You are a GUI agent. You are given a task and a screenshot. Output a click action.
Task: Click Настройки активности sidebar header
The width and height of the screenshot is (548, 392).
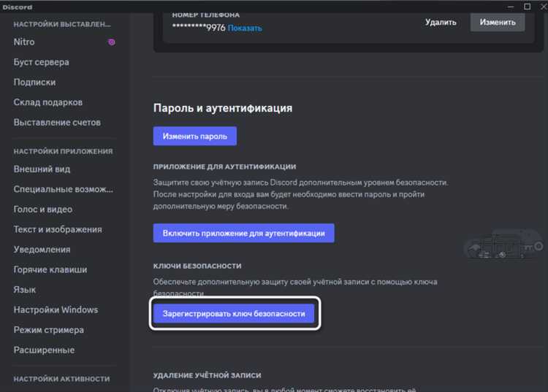coord(61,379)
